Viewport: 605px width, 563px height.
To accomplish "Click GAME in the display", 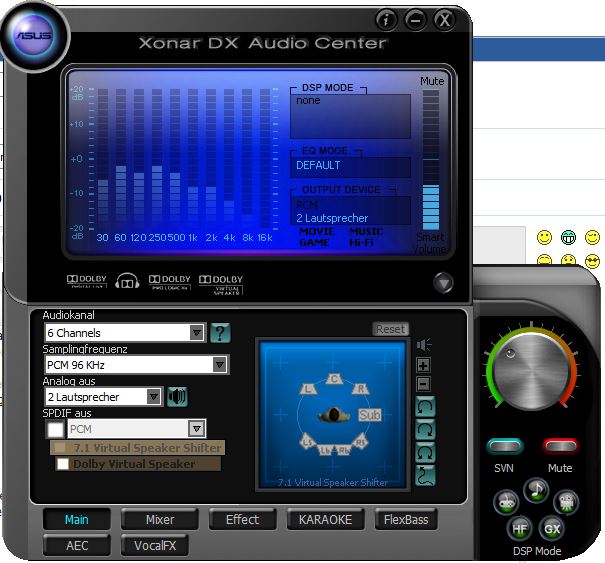I will [314, 243].
